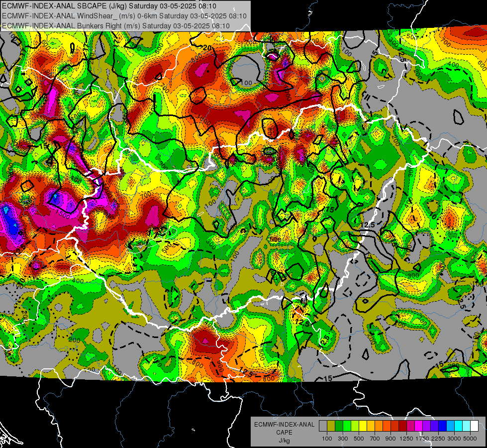This screenshot has width=487, height=448.
Task: Click the SBCAPE title line in the header
Action: click(x=109, y=6)
